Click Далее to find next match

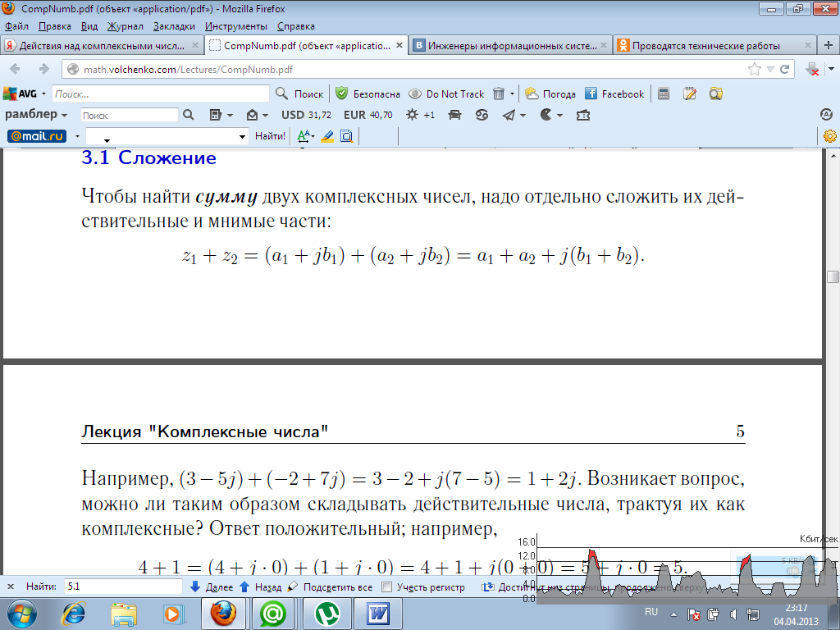coord(212,587)
